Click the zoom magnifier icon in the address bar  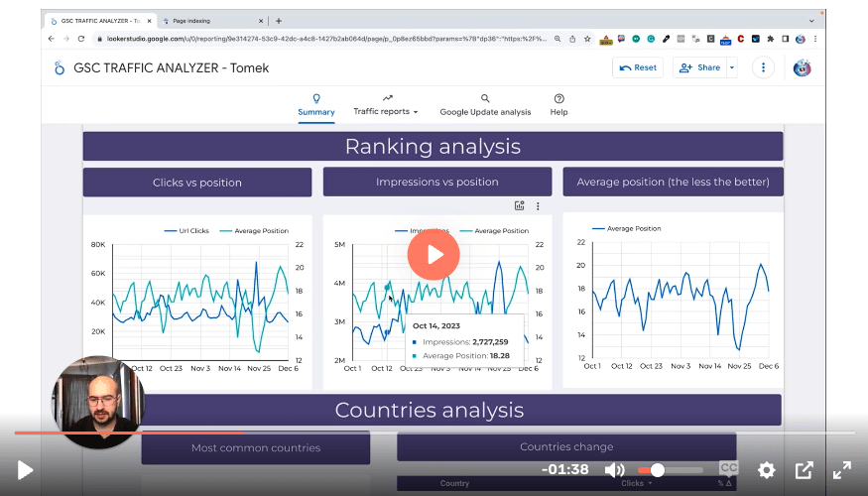click(558, 39)
